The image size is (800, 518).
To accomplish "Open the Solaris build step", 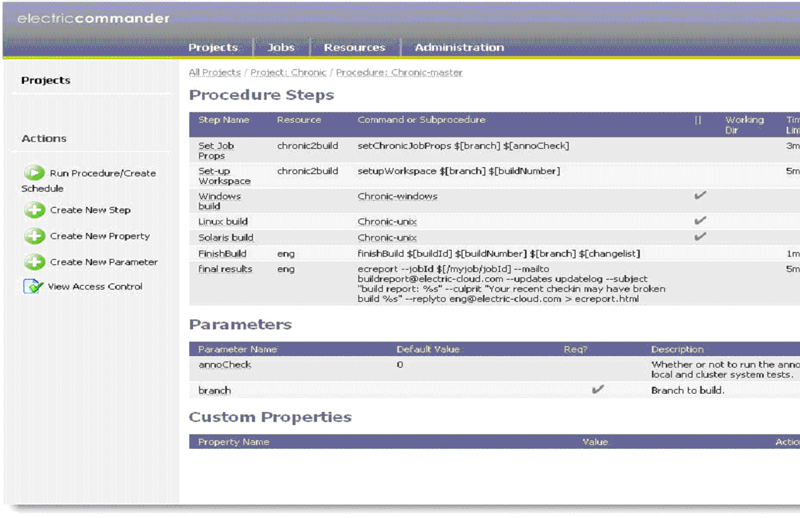I will [x=226, y=237].
